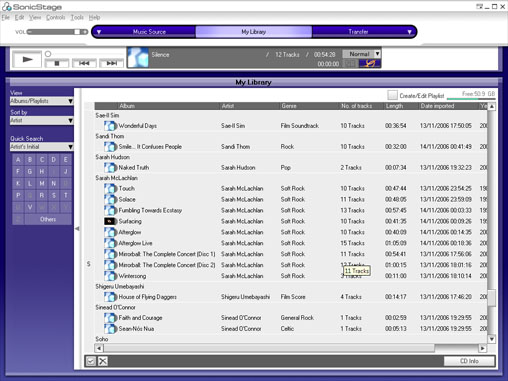Skip to the next track
The height and width of the screenshot is (381, 508).
(112, 63)
